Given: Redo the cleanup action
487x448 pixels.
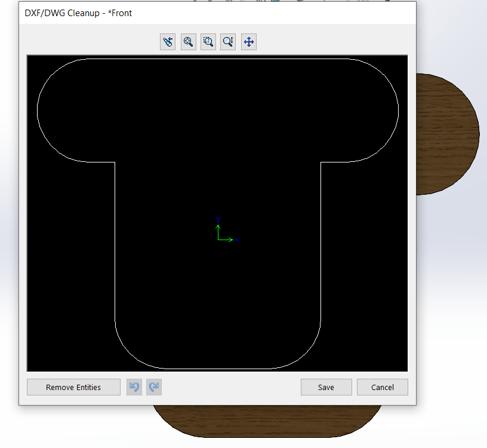Looking at the screenshot, I should 154,387.
